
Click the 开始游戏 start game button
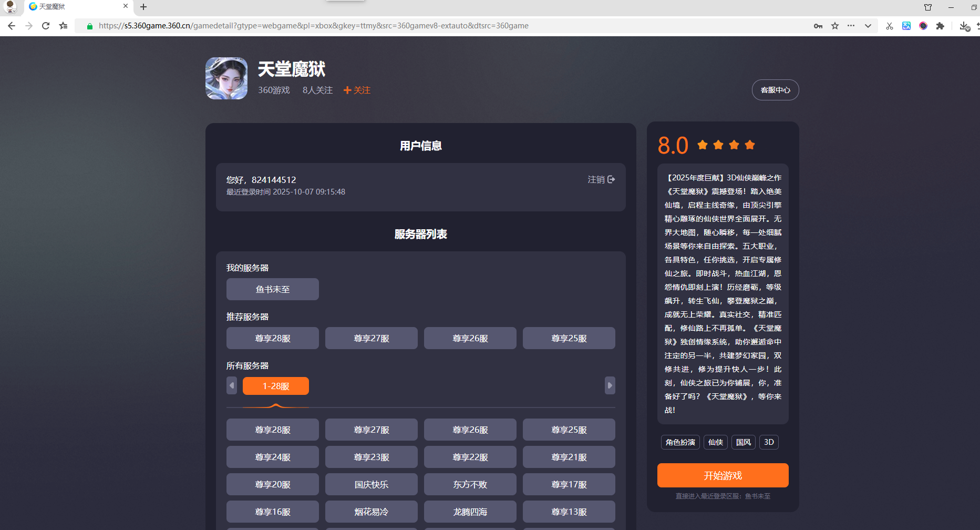(723, 475)
